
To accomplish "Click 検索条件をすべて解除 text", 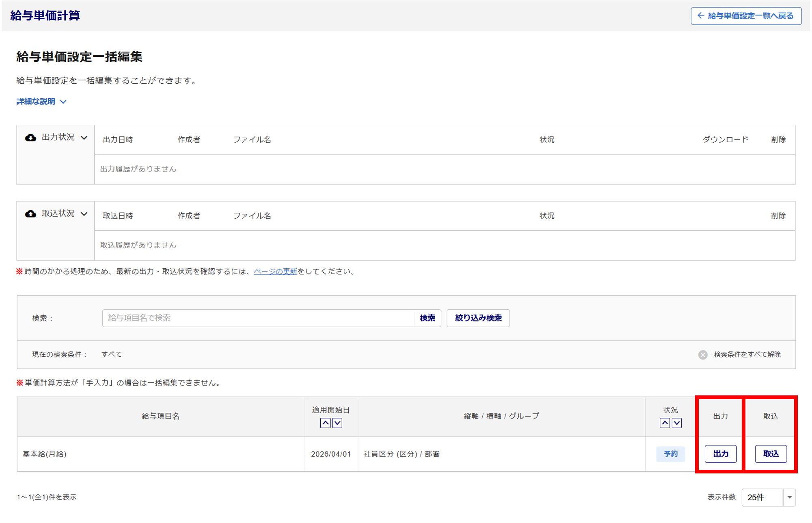I will pyautogui.click(x=747, y=355).
